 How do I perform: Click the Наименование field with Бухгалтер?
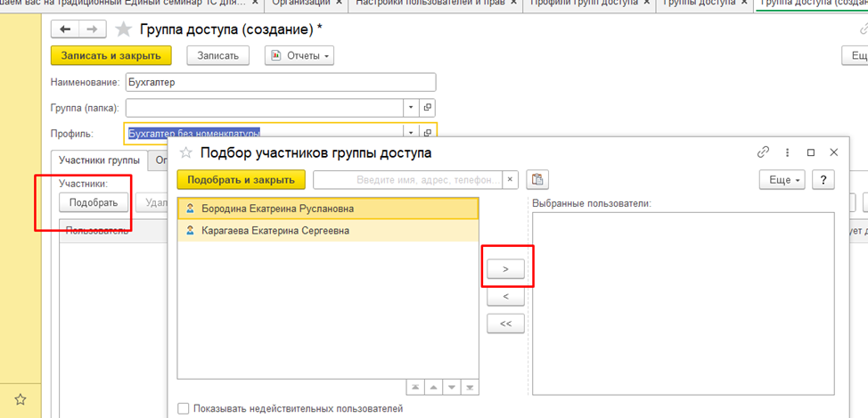(281, 83)
